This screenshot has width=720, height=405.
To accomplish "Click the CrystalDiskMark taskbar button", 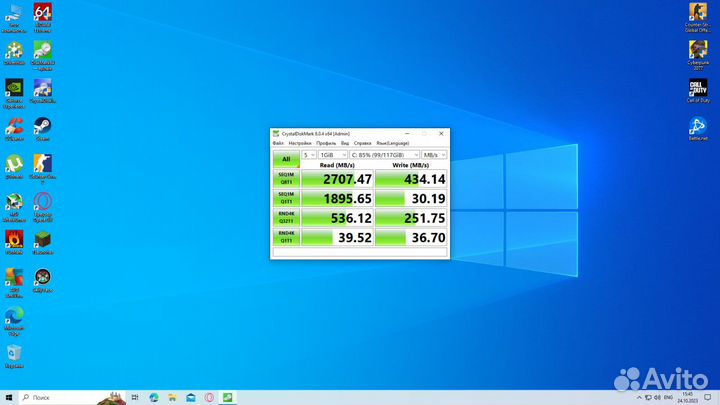I will 228,397.
